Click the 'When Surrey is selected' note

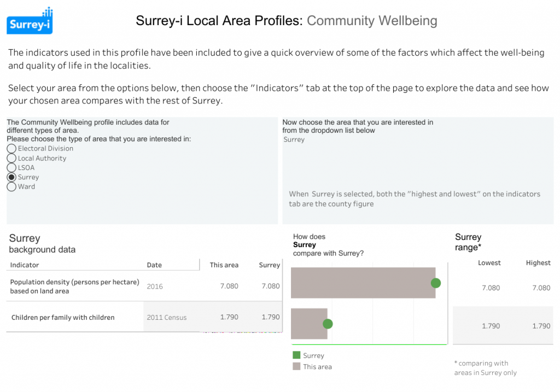click(x=415, y=199)
